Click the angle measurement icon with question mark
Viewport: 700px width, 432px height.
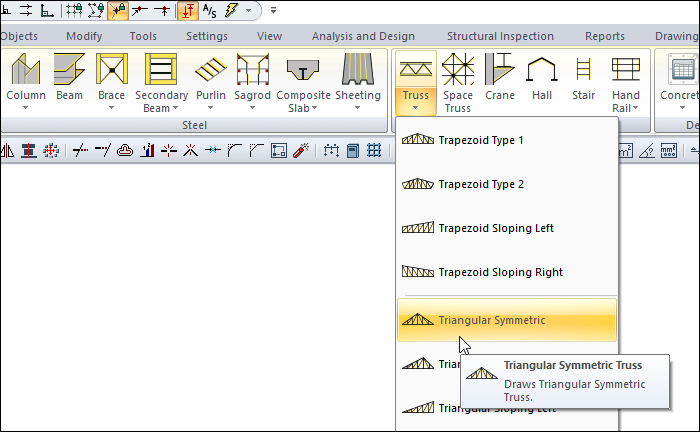646,151
